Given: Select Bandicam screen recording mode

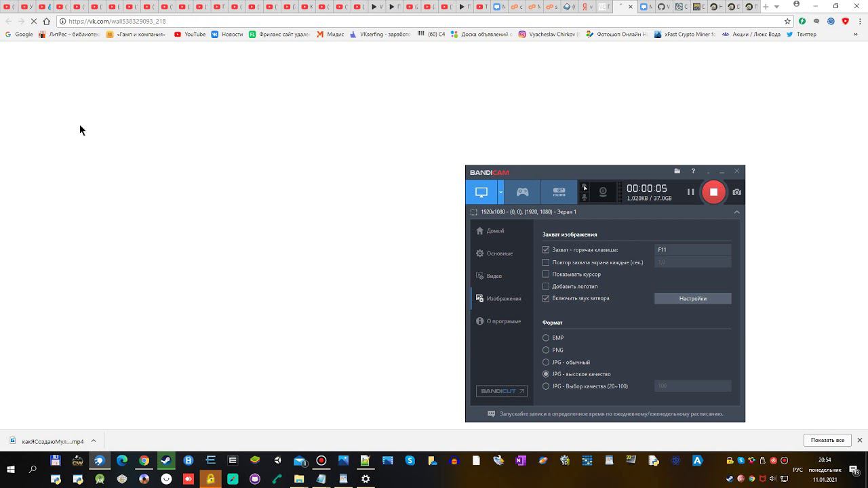Looking at the screenshot, I should pyautogui.click(x=481, y=192).
